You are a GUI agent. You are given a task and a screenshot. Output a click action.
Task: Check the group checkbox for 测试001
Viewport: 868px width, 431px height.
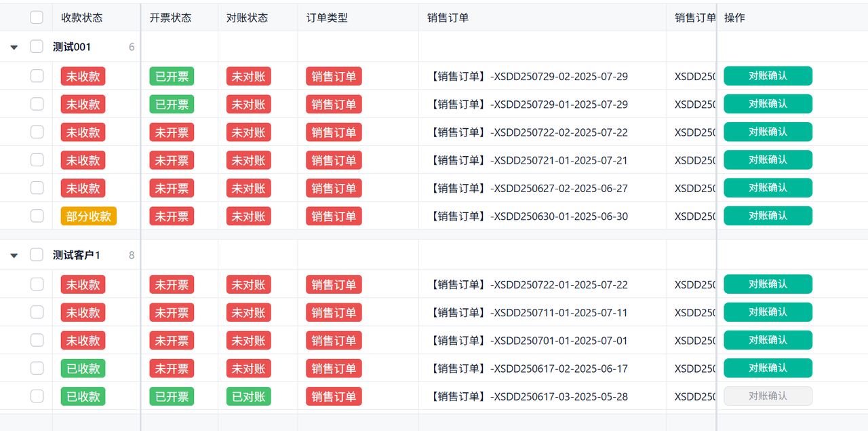[37, 47]
